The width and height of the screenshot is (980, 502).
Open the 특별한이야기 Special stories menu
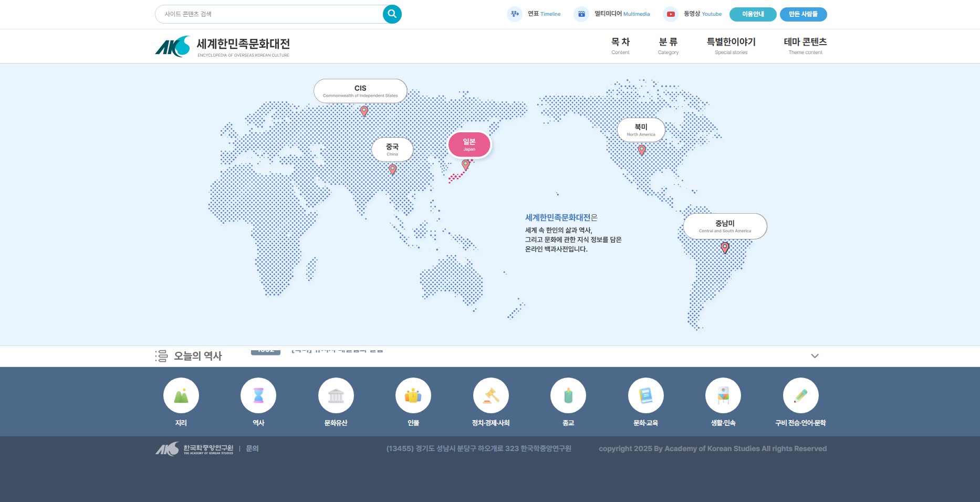(731, 45)
